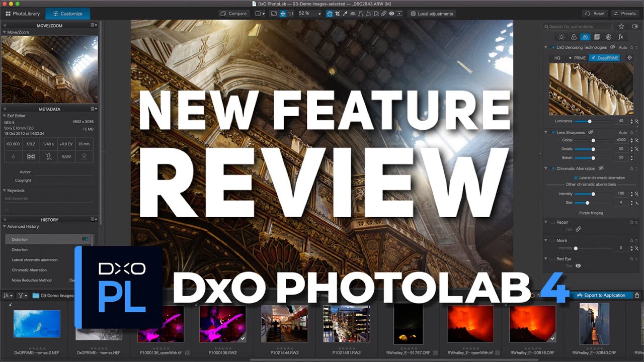The image size is (644, 362).
Task: Show the Geometry corrections palette icon
Action: point(597,37)
